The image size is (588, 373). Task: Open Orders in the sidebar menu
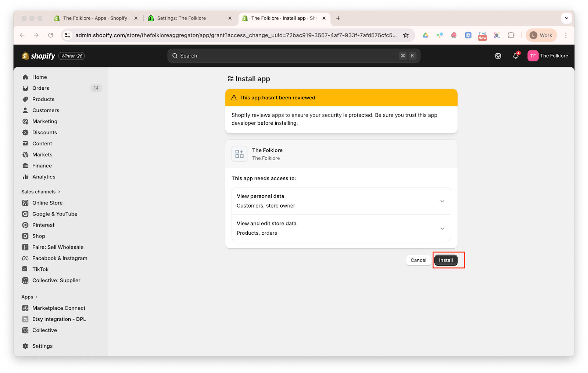pos(41,88)
